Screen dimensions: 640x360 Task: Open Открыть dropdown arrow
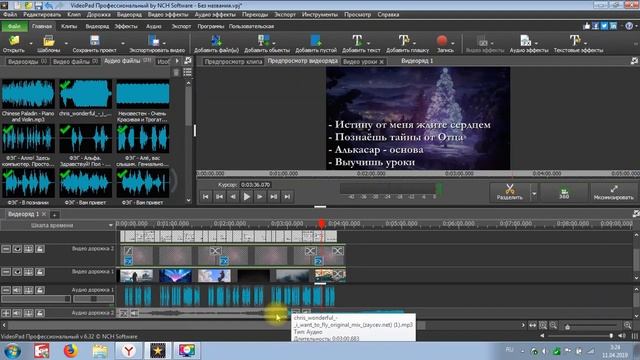click(x=31, y=43)
